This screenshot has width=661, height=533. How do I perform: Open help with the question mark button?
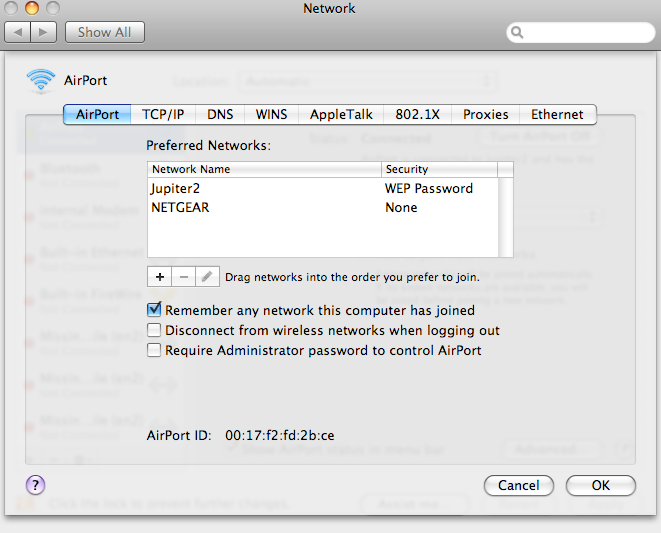34,485
